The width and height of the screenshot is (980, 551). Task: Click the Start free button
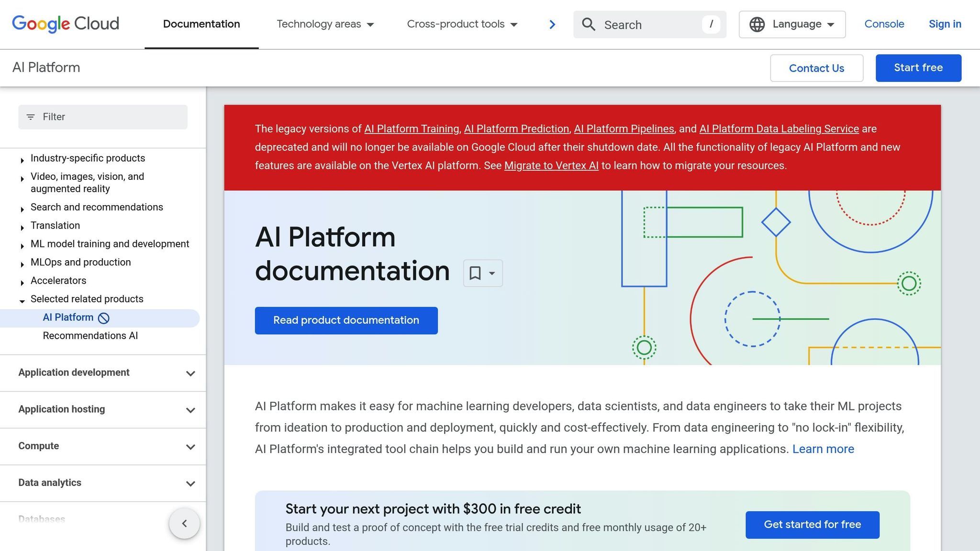[x=918, y=68]
